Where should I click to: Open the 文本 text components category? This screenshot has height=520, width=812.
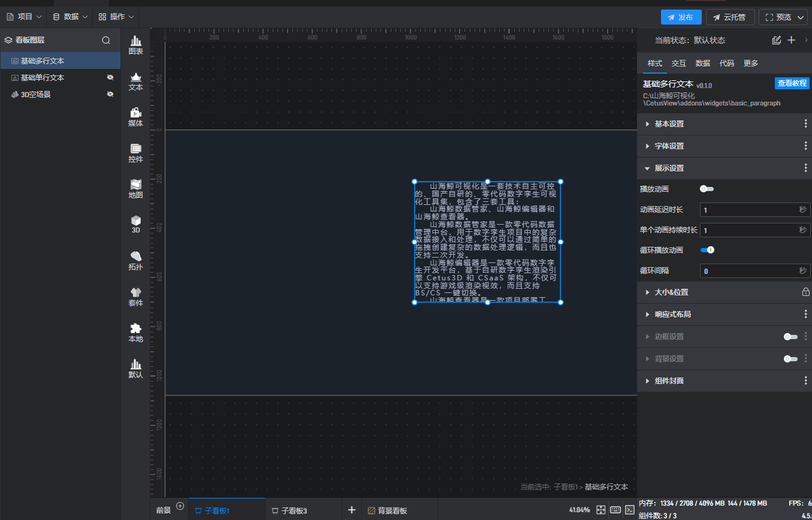coord(136,81)
